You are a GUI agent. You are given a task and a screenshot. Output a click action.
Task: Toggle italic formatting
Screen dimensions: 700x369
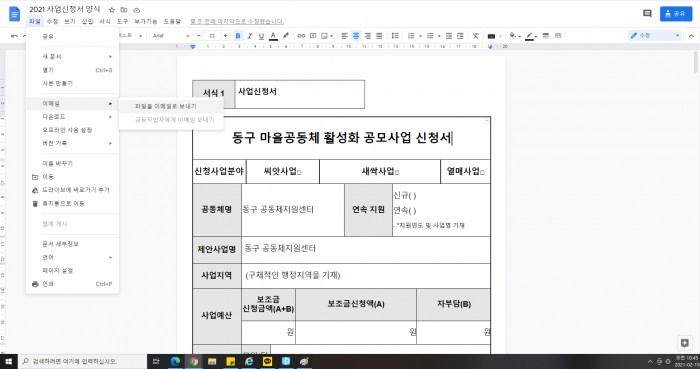250,36
